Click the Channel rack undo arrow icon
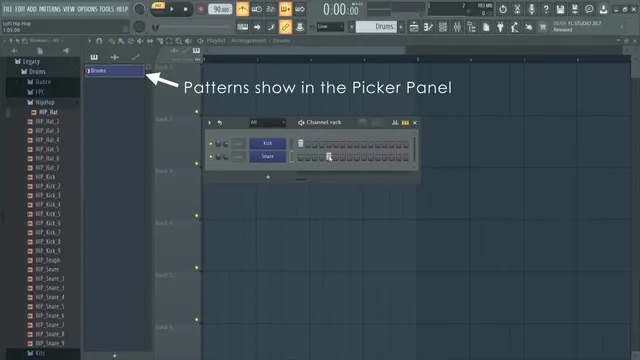 click(220, 122)
